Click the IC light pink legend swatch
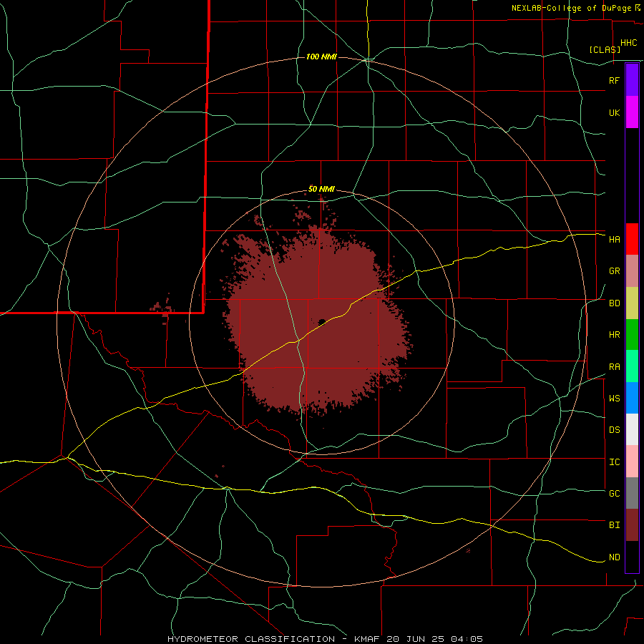Viewport: 644px width, 644px height. [632, 462]
